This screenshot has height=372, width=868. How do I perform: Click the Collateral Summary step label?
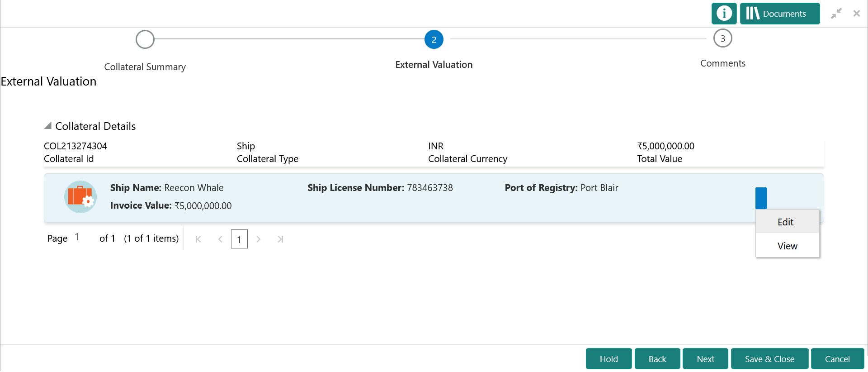[x=145, y=67]
